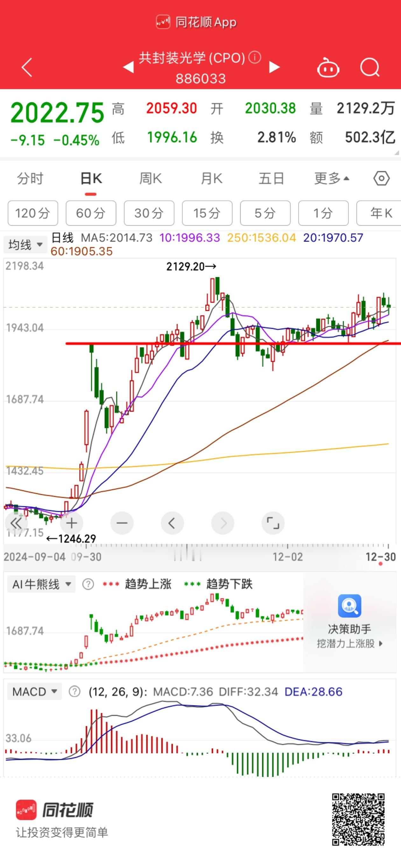Tap the 同花顺 logo at bottom

coord(55,810)
